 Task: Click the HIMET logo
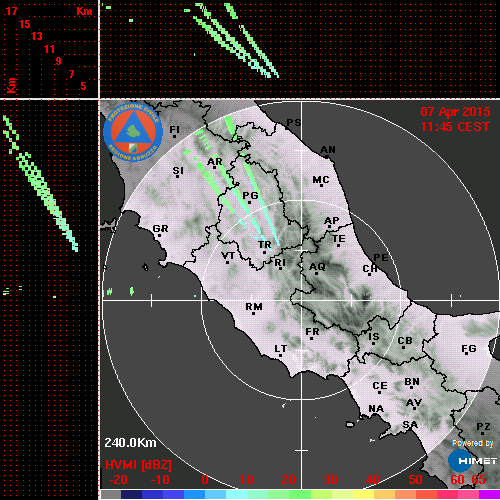click(x=472, y=461)
